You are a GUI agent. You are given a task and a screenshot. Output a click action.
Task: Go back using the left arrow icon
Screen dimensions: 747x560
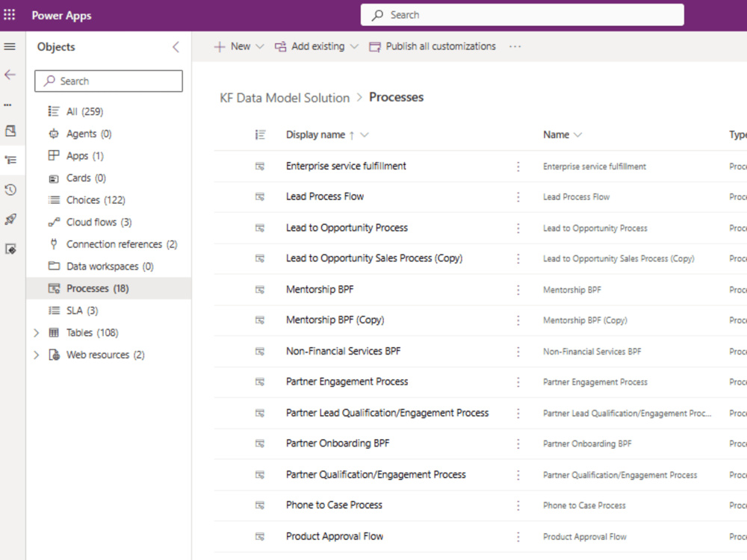[10, 75]
